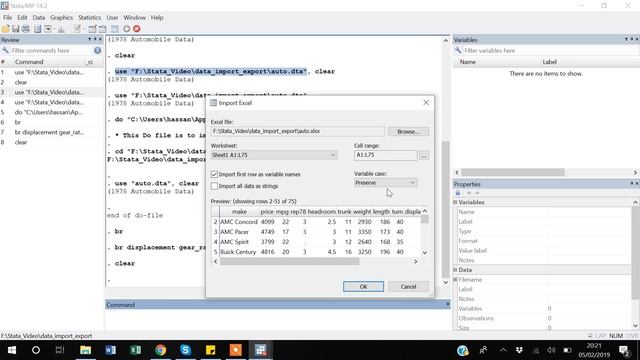Open the Variable case dropdown
Screen dimensions: 640x360
(413, 183)
